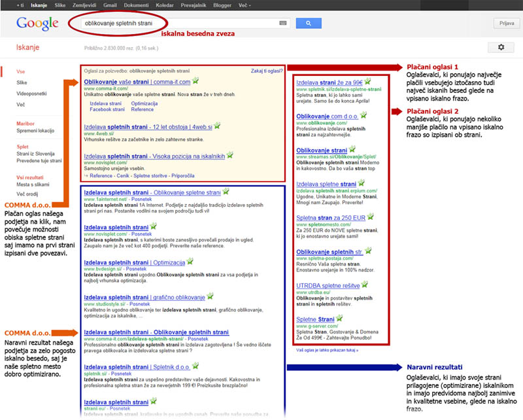Click +ti in the top bar
The image size is (523, 420).
coord(20,5)
